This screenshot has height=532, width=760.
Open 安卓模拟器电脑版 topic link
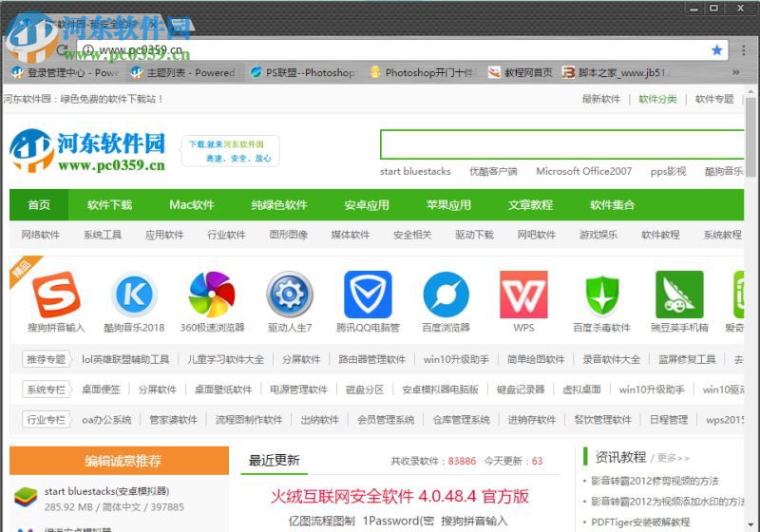pos(440,389)
